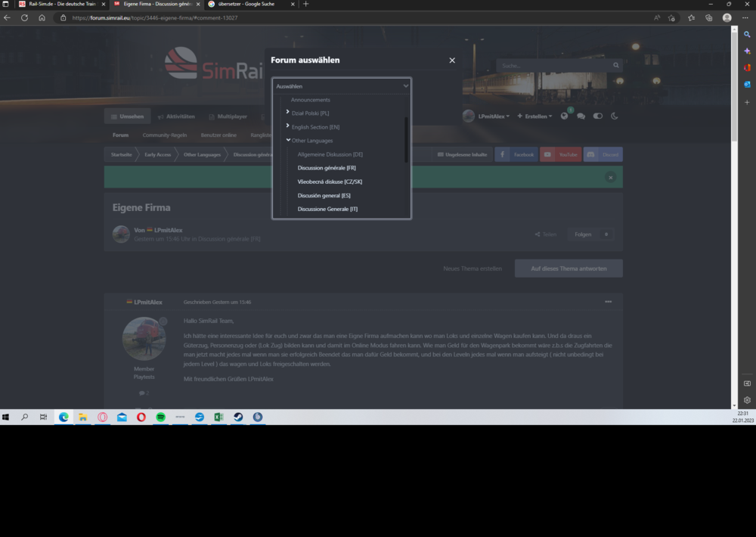Open LPmitAlex profile avatar in post
The image size is (756, 537).
[x=144, y=339]
